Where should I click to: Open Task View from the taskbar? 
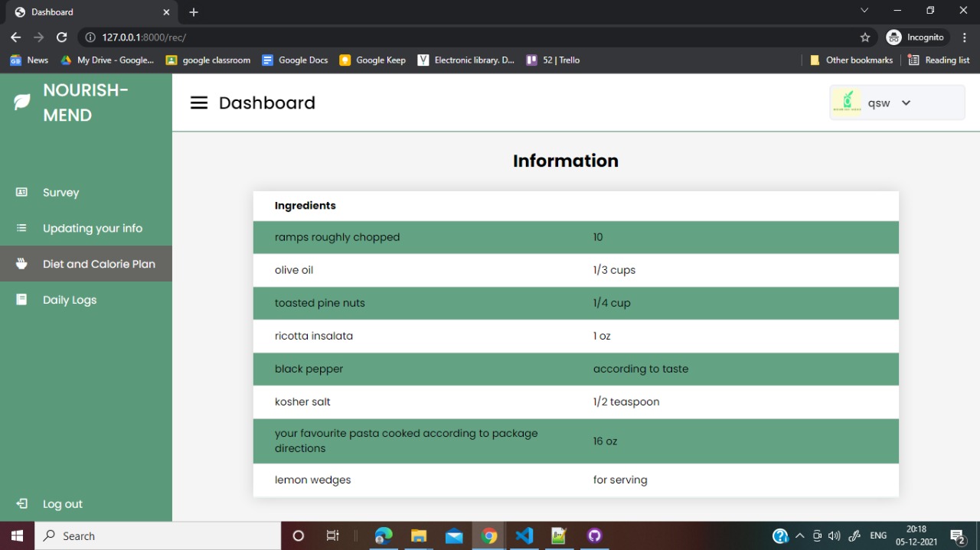pos(333,535)
